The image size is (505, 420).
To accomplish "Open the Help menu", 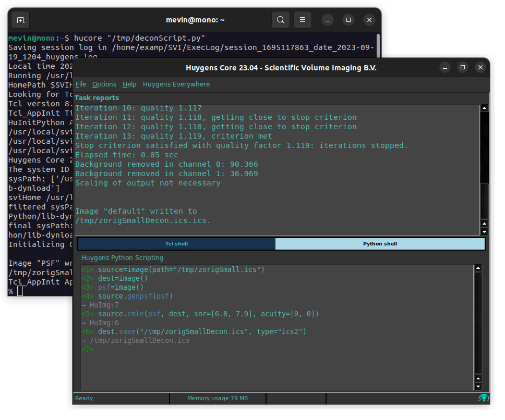I will point(129,84).
